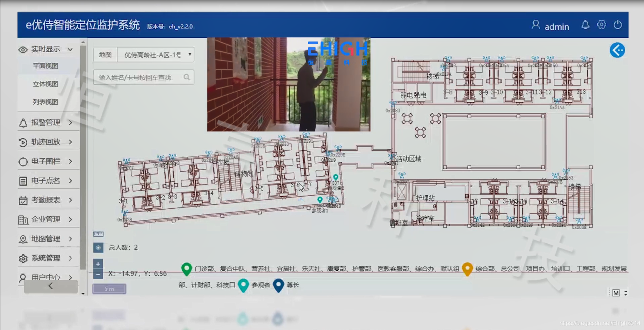The width and height of the screenshot is (644, 330).
Task: Click the 储物间 room label
Action: [x=243, y=174]
